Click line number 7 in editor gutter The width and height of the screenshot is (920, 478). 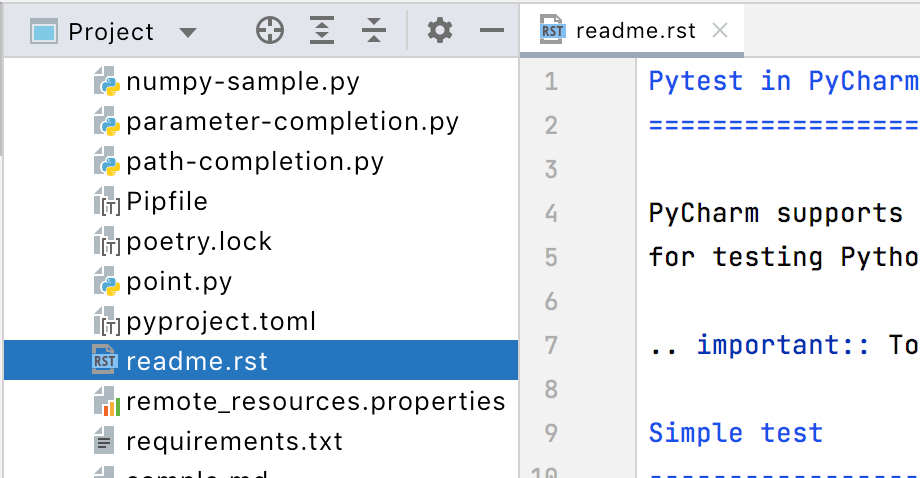pyautogui.click(x=550, y=345)
